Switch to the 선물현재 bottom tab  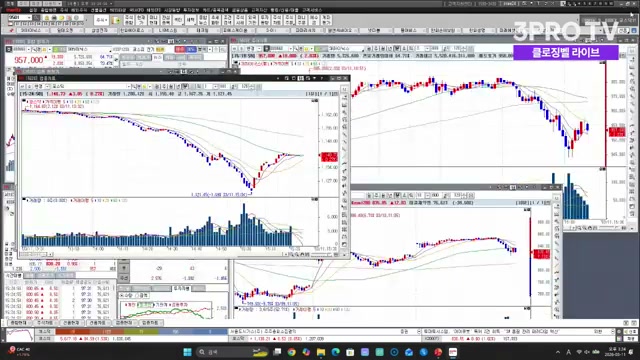pos(71,323)
